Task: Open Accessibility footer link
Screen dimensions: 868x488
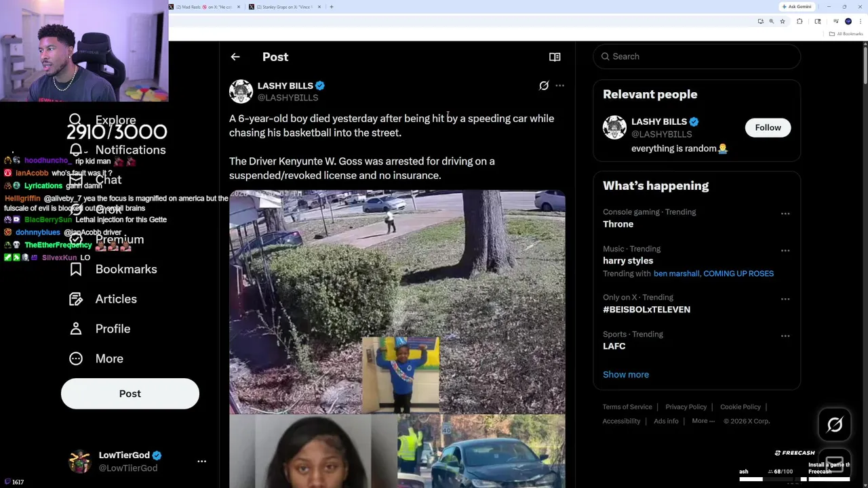Action: tap(621, 421)
